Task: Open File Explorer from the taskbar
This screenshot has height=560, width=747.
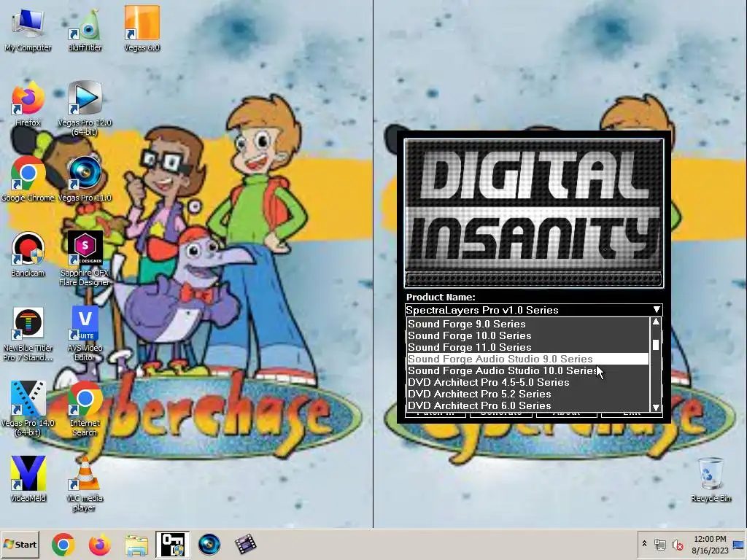Action: (136, 545)
